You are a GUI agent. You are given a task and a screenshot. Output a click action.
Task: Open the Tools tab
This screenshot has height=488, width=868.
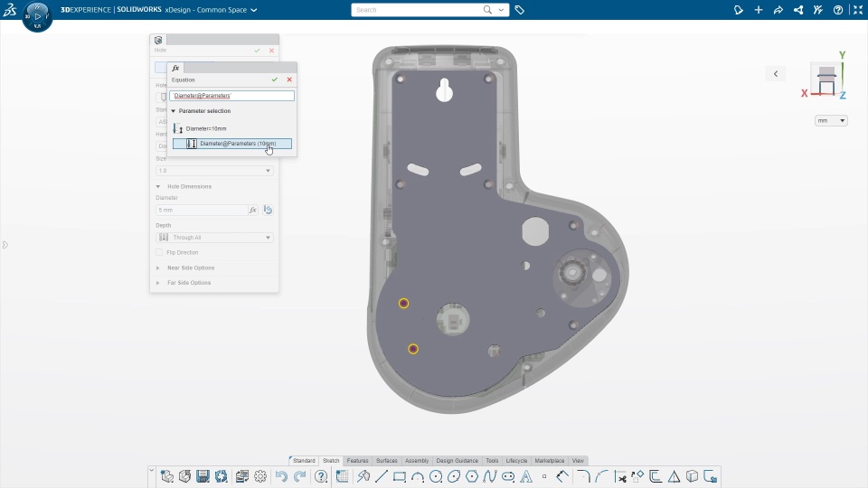click(492, 461)
